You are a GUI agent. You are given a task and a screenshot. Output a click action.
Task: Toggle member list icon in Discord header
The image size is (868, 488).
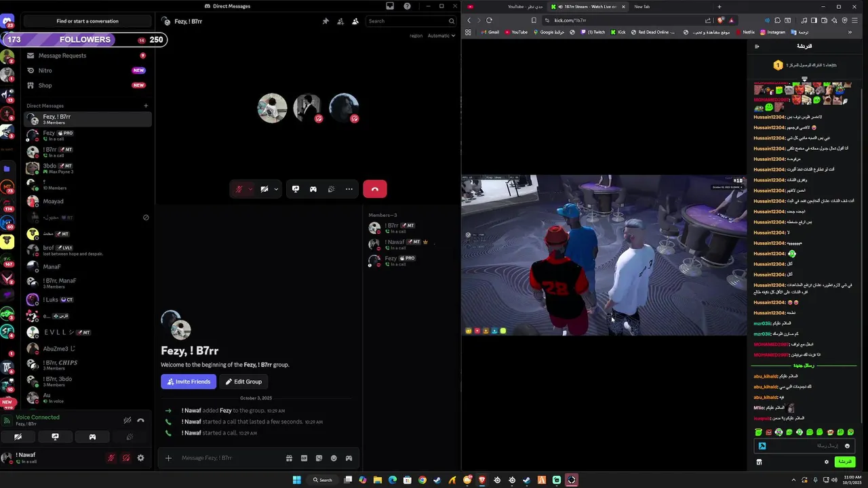coord(355,21)
